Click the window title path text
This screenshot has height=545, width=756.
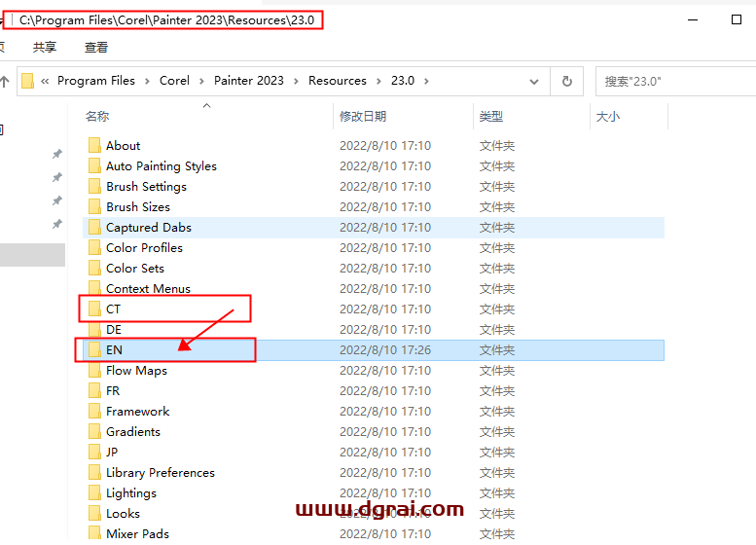(166, 19)
